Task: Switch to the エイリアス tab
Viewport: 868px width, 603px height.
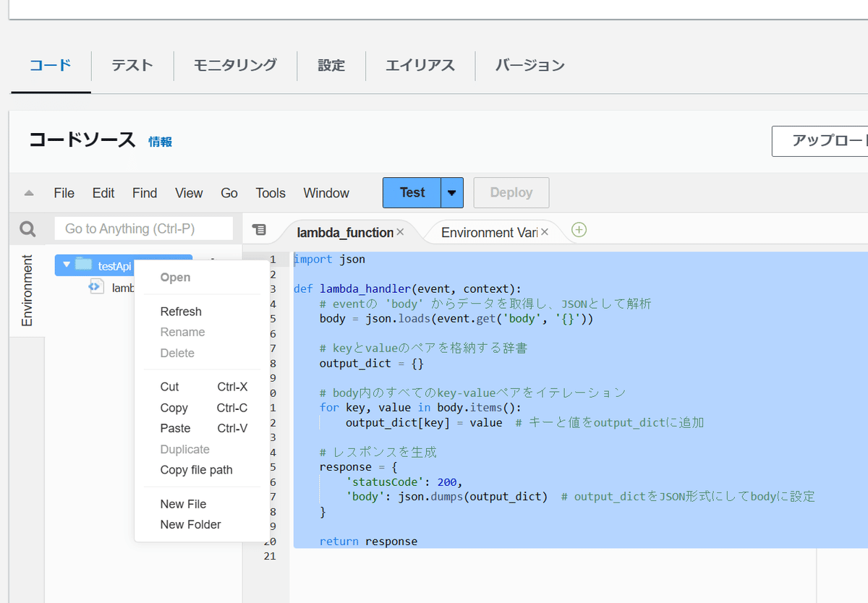Action: click(x=420, y=65)
